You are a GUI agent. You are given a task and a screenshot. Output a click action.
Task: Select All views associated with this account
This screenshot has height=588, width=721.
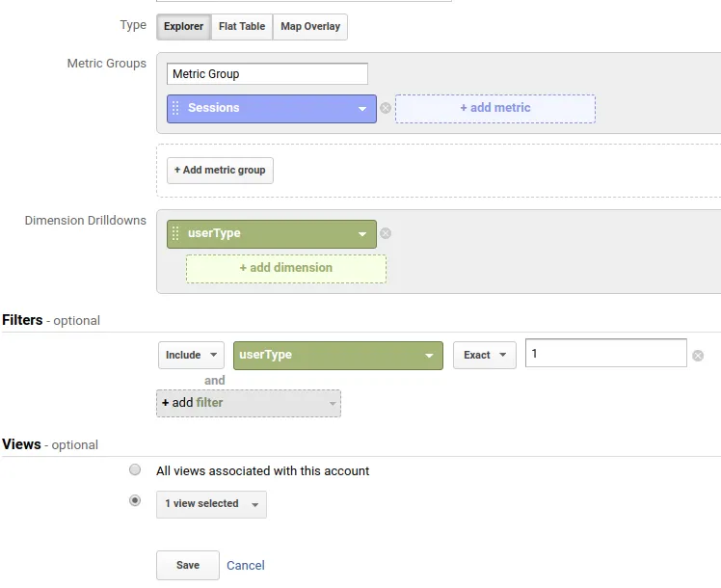click(135, 470)
